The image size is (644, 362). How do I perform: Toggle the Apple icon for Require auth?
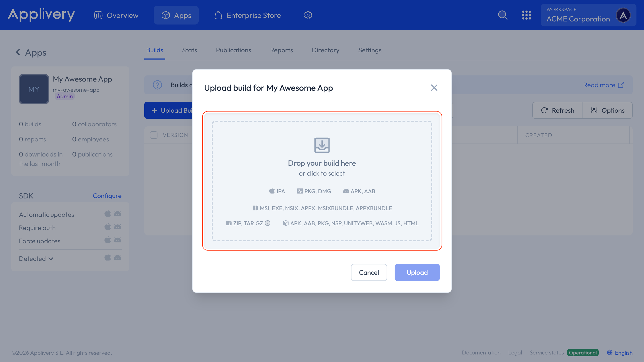pyautogui.click(x=108, y=227)
